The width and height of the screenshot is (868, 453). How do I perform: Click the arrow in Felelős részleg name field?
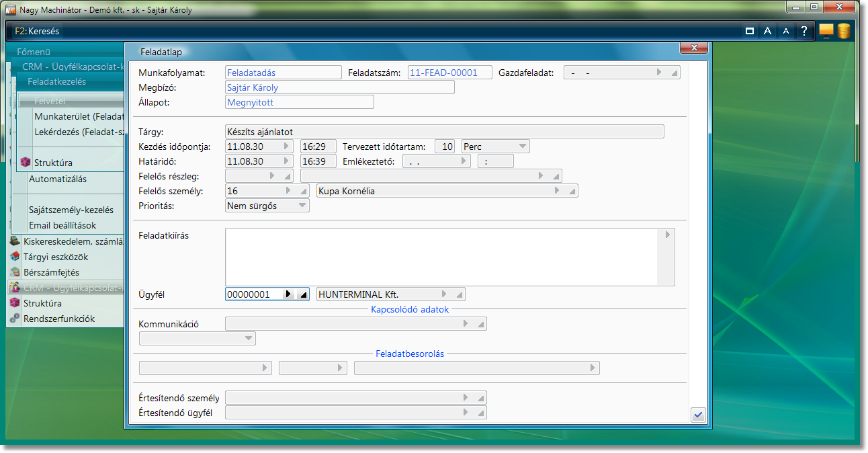(541, 175)
